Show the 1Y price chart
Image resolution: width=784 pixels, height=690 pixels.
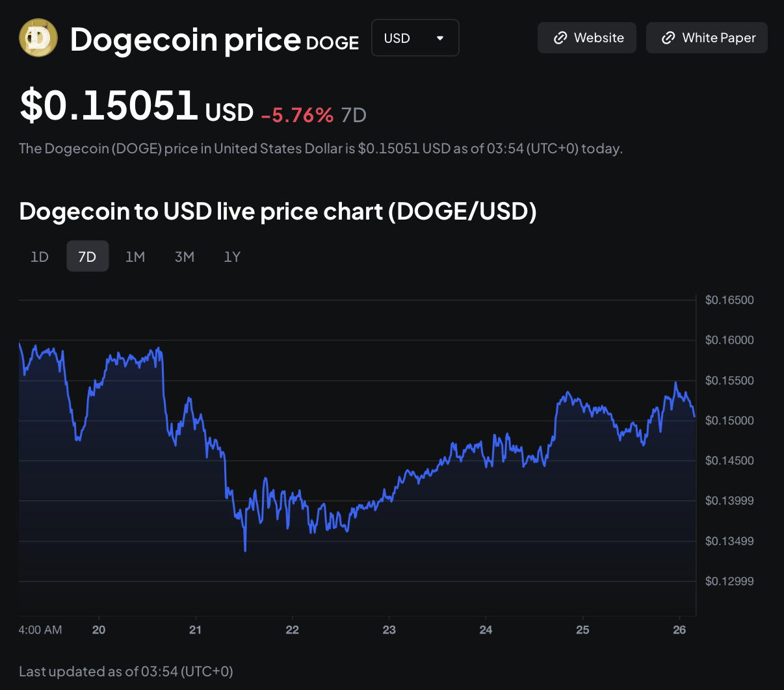(232, 257)
